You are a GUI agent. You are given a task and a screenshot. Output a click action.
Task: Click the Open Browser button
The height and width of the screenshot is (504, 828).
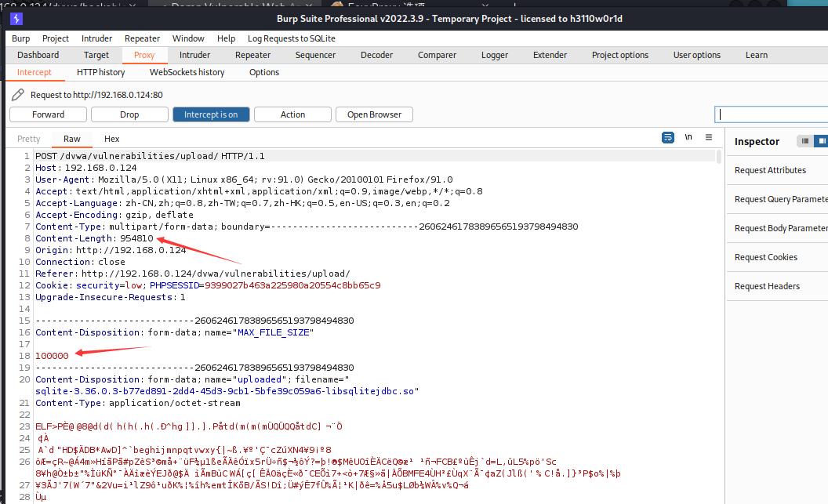pyautogui.click(x=374, y=114)
